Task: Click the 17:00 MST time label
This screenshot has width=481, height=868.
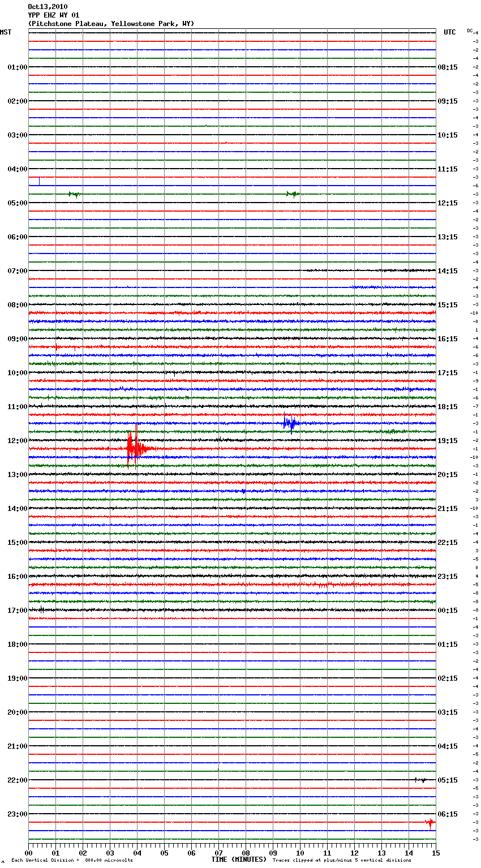Action: (18, 611)
